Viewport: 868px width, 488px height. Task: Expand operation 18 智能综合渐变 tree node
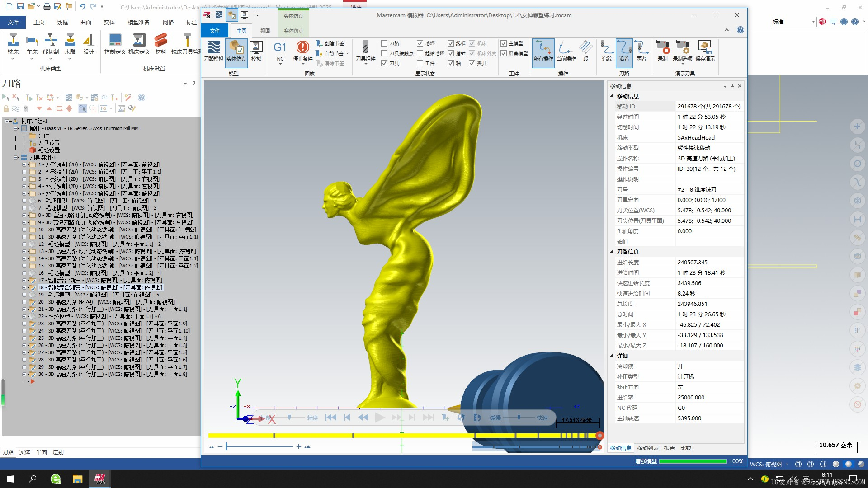point(24,287)
